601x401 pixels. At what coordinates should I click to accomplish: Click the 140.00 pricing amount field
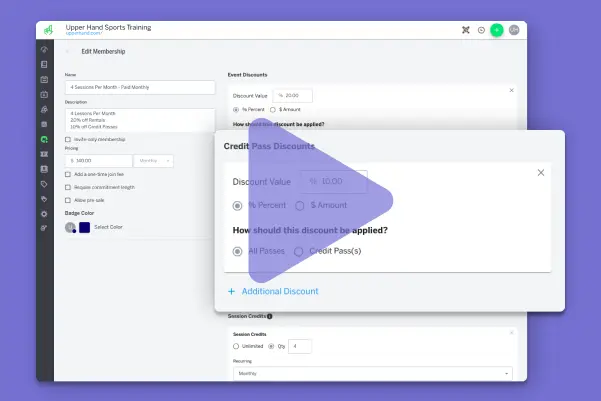[99, 161]
